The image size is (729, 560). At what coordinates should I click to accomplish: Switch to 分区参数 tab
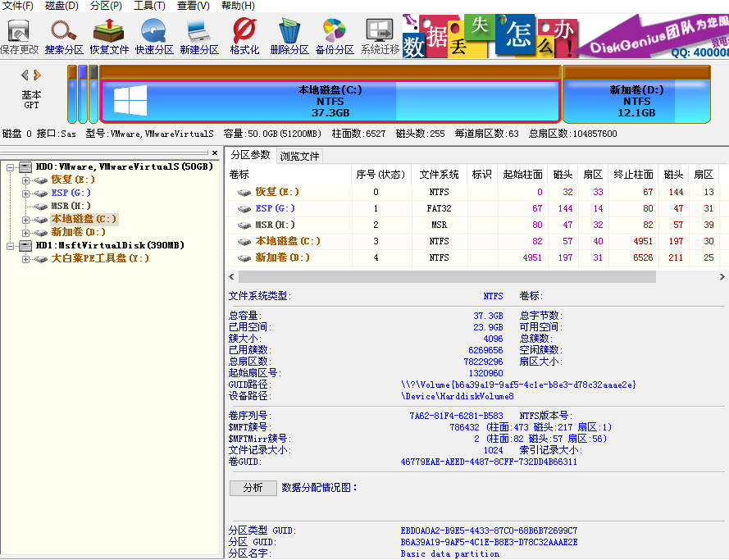(x=250, y=155)
